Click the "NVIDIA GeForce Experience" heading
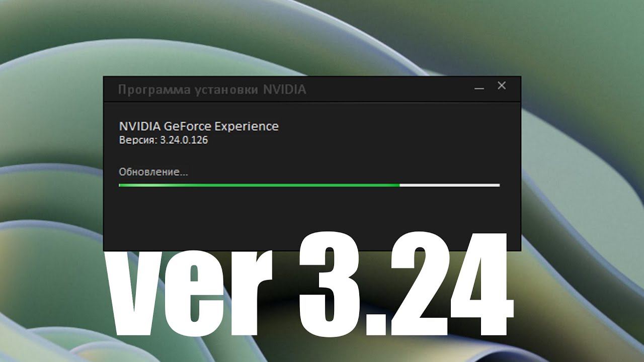 (199, 126)
